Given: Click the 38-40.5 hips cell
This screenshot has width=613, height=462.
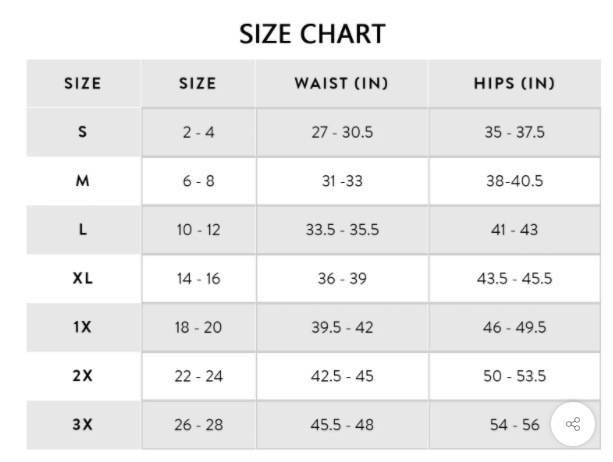Looking at the screenshot, I should [514, 181].
